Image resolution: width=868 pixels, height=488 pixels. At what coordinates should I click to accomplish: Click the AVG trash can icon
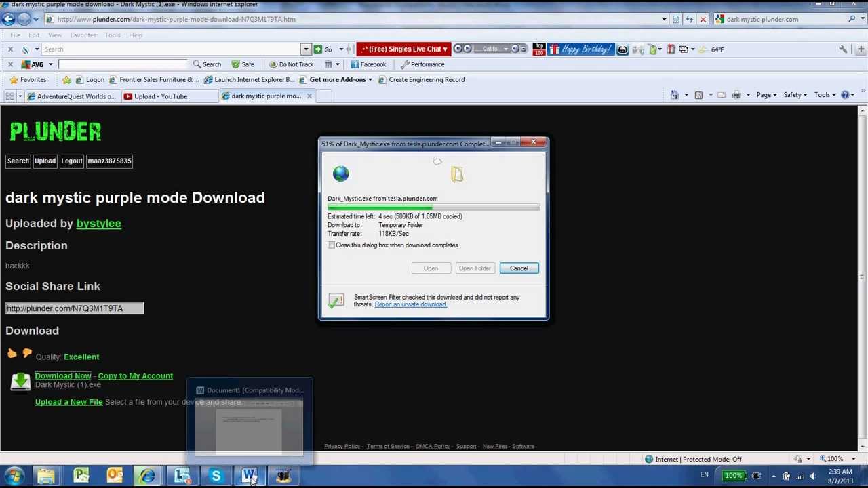tap(328, 64)
